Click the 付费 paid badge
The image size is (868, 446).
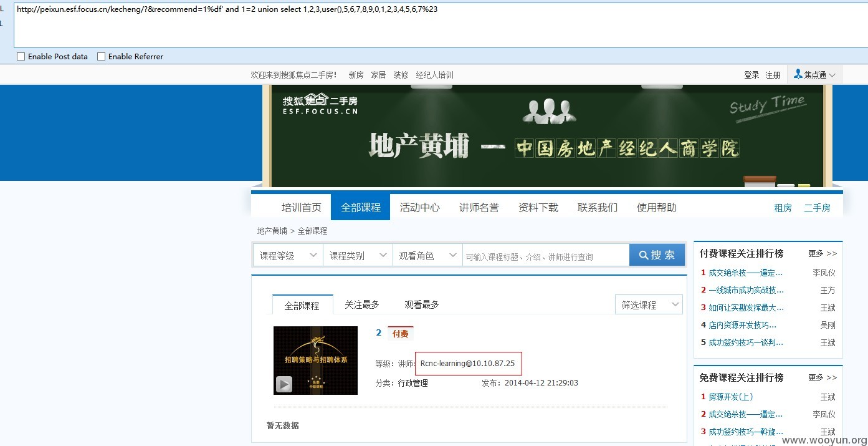[x=401, y=334]
